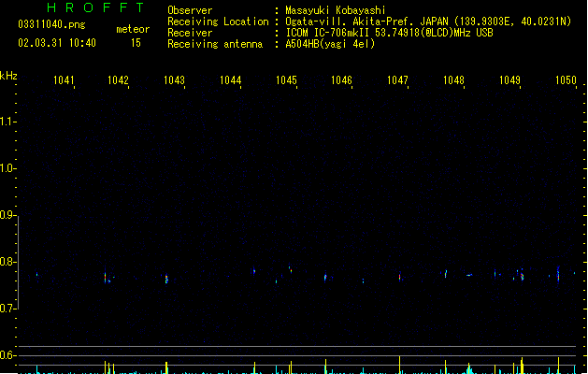
Task: Click time axis marker 1046
Action: tap(341, 80)
